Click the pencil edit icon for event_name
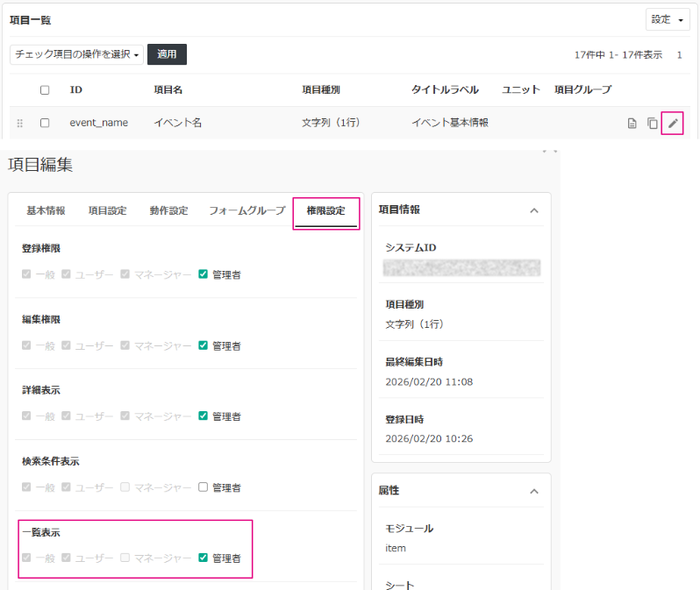The height and width of the screenshot is (590, 700). pos(672,124)
